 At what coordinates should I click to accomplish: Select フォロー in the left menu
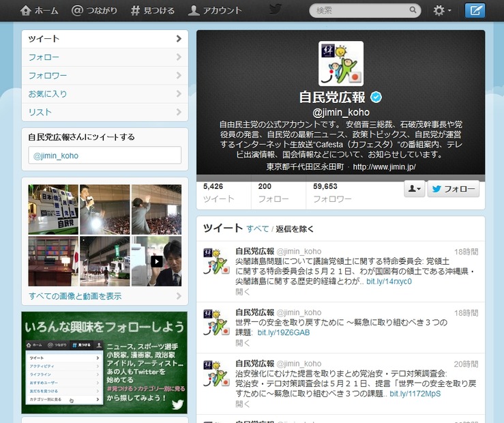coord(105,57)
